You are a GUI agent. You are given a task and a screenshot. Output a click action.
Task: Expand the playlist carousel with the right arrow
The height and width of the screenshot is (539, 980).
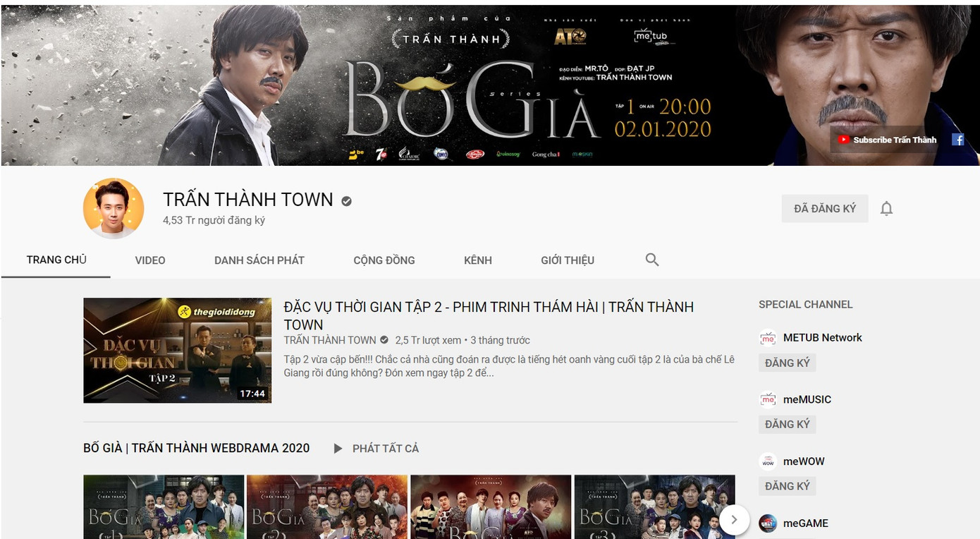(x=734, y=519)
